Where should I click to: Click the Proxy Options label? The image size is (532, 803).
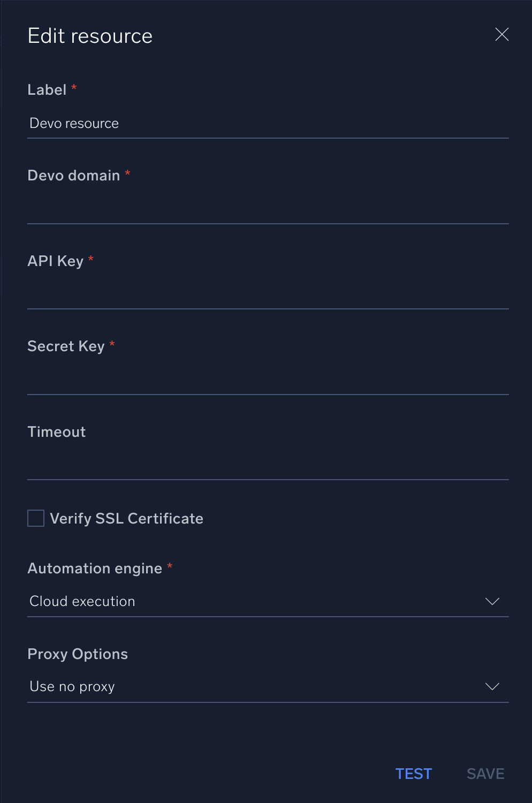coord(77,654)
